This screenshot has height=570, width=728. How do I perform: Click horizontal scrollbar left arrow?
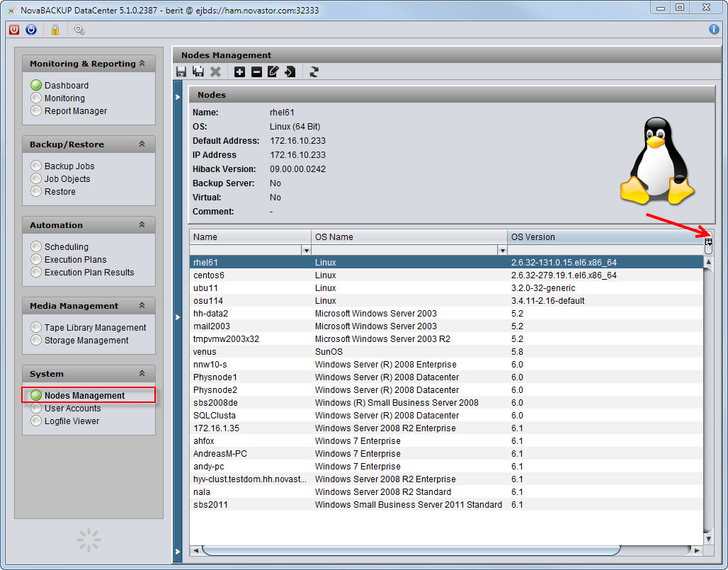click(x=196, y=550)
